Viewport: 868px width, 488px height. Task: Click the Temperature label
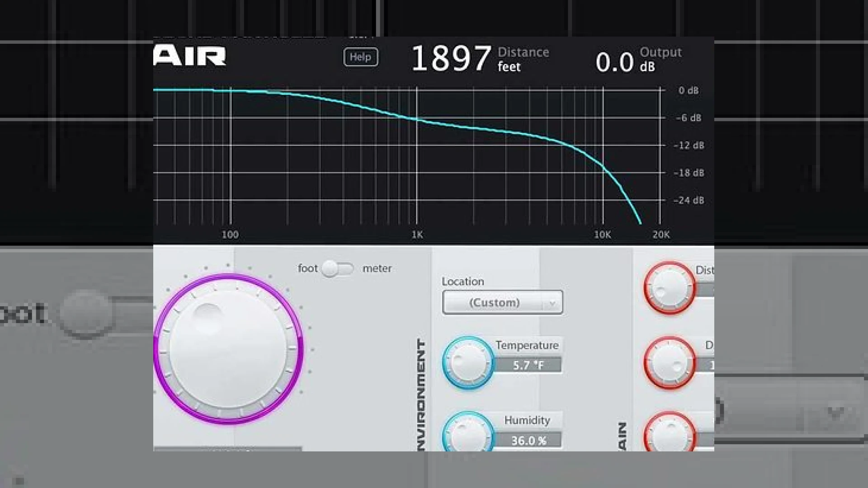527,345
